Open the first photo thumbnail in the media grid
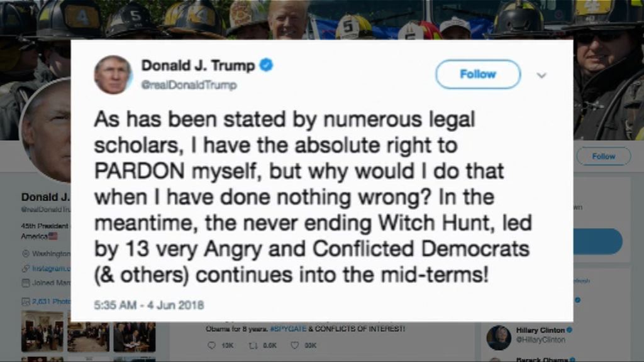This screenshot has width=644, height=362. point(42,331)
